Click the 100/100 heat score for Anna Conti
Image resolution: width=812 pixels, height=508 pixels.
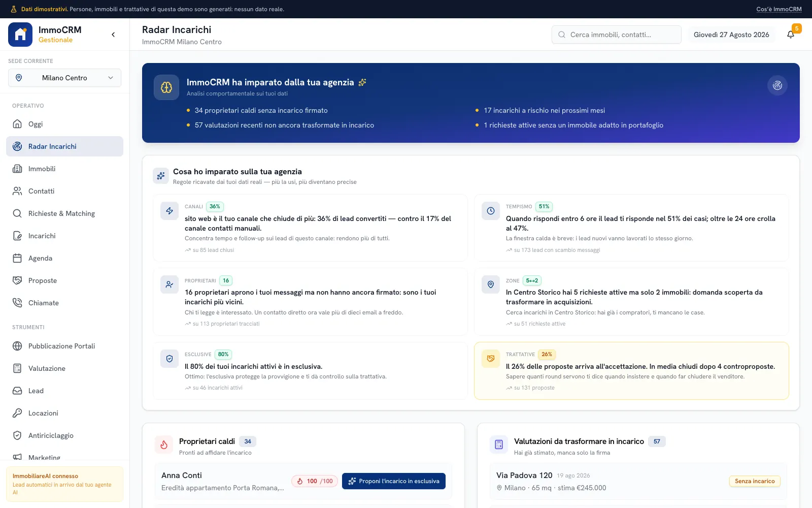pyautogui.click(x=315, y=481)
